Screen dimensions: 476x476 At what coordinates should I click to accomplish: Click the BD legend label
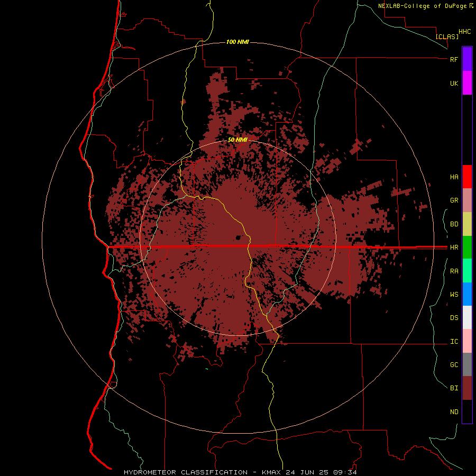pos(454,224)
